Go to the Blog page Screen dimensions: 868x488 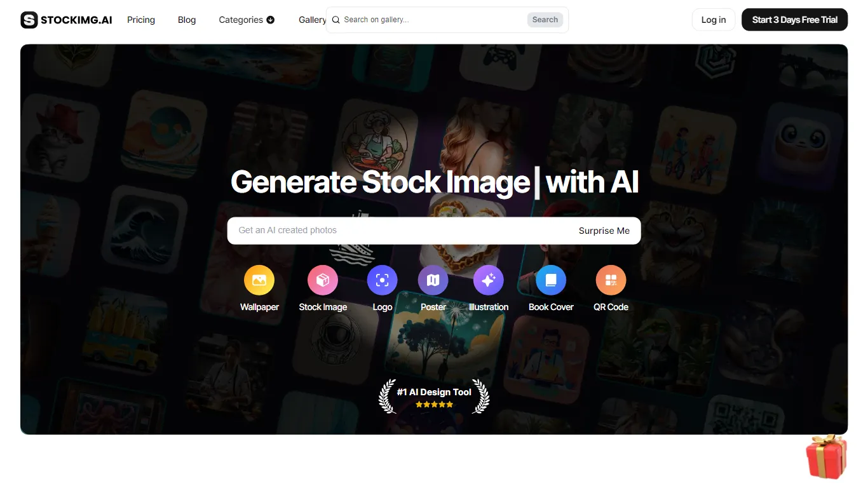pyautogui.click(x=187, y=20)
